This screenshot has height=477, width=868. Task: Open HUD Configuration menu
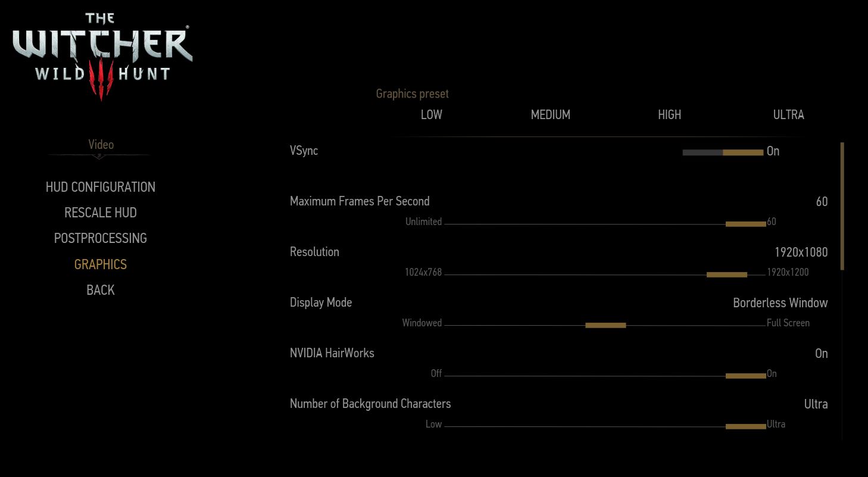tap(101, 187)
